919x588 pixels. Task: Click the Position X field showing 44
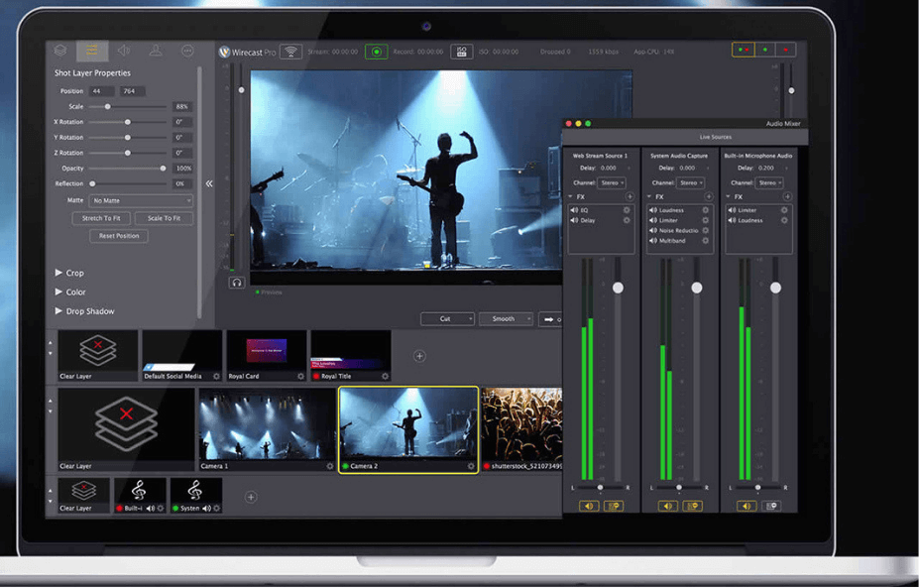click(101, 91)
